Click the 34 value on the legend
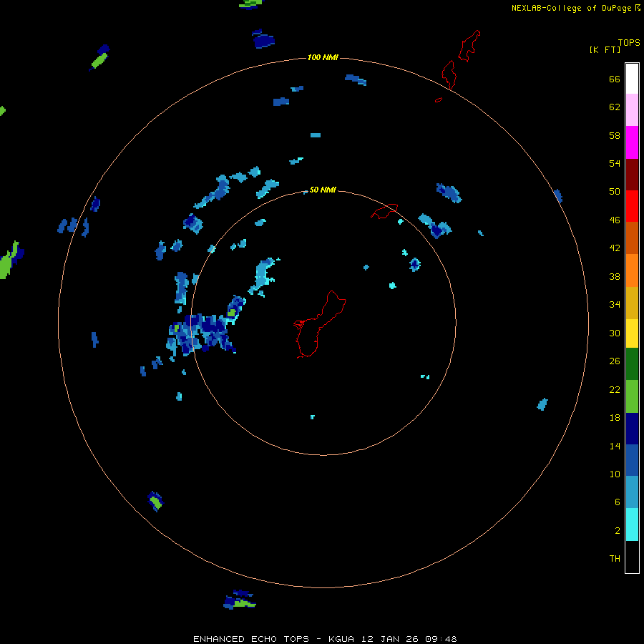Viewport: 644px width, 644px height. click(x=615, y=305)
